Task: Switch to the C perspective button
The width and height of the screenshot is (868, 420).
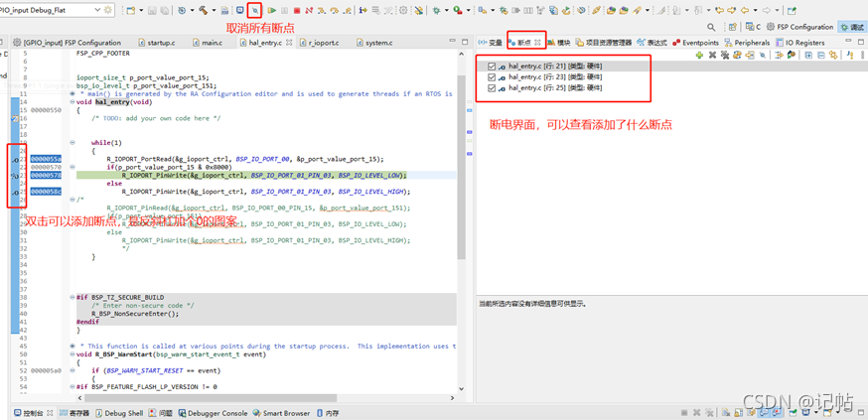Action: (754, 27)
